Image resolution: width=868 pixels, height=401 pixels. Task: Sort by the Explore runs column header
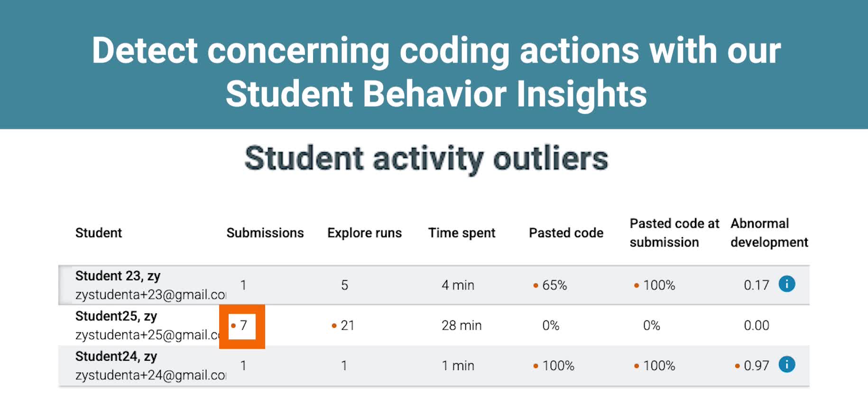pyautogui.click(x=364, y=233)
